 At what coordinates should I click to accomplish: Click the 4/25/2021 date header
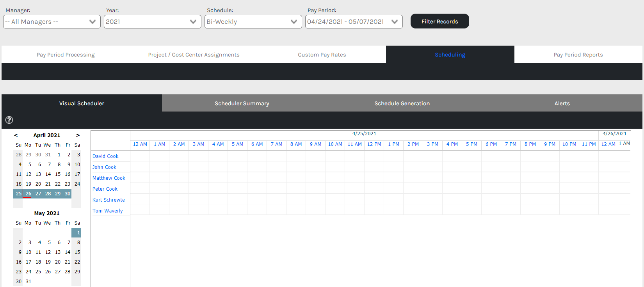pyautogui.click(x=364, y=134)
